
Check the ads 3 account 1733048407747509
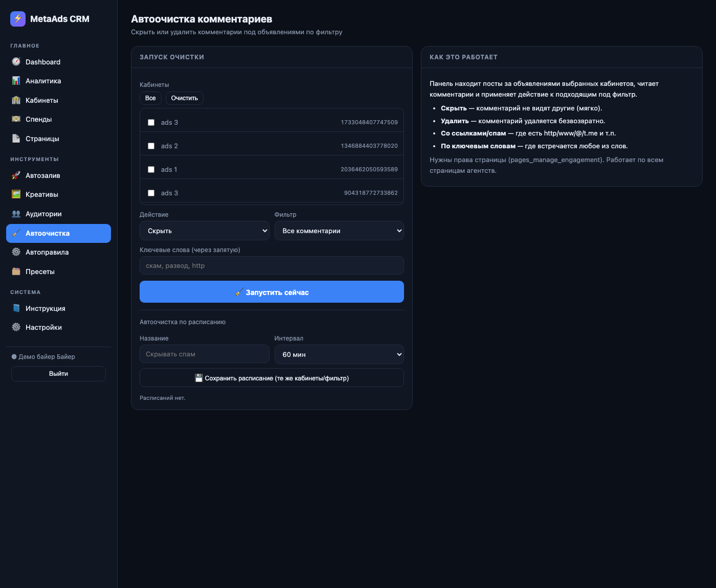click(x=151, y=123)
